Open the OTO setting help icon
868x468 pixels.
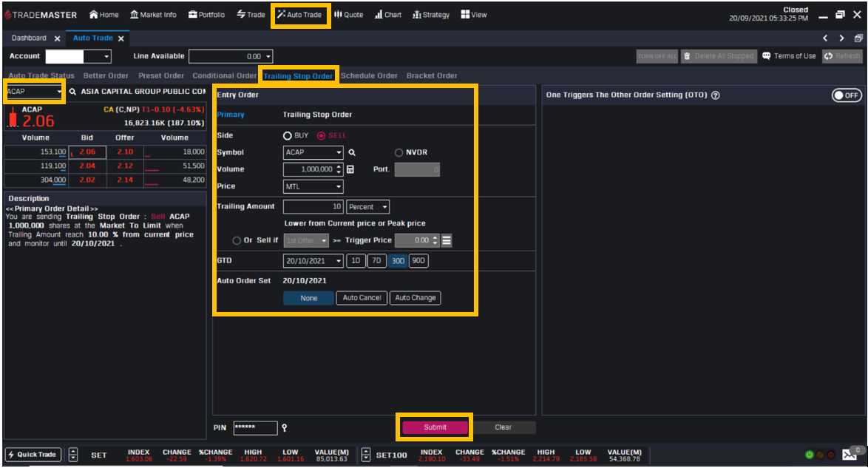tap(715, 95)
